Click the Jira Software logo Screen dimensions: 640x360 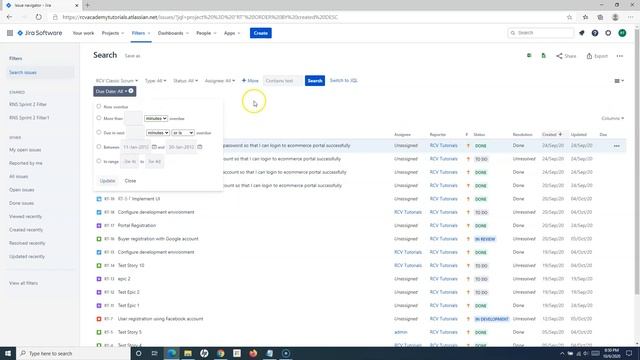[x=40, y=33]
